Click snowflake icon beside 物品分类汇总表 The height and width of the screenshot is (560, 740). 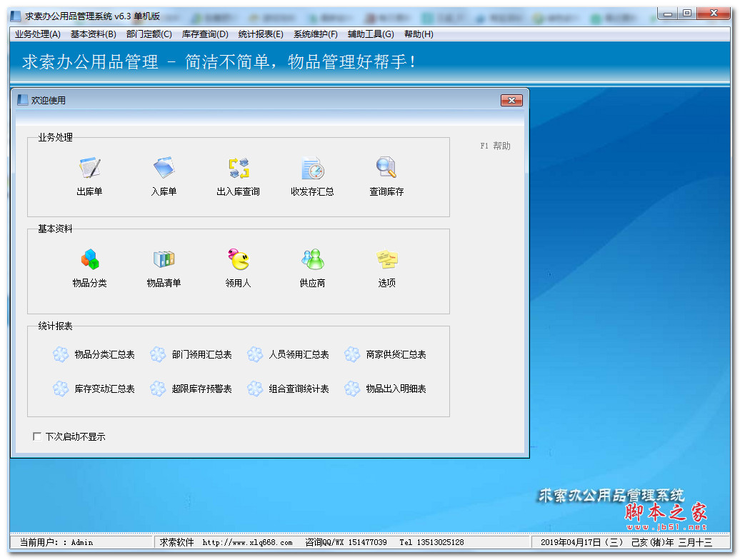61,354
